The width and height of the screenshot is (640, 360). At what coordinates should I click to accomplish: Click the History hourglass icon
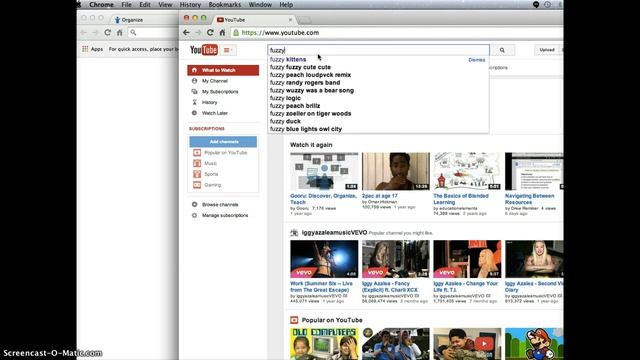[x=194, y=102]
